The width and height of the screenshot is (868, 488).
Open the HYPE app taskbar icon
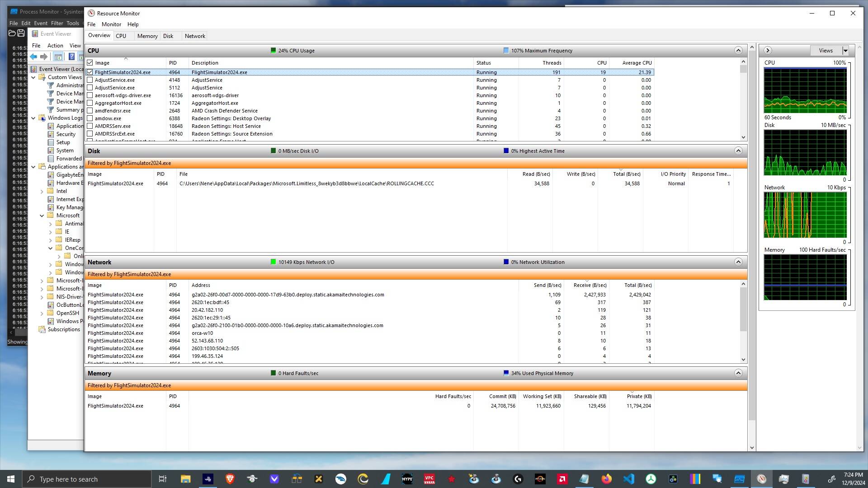[x=407, y=479]
